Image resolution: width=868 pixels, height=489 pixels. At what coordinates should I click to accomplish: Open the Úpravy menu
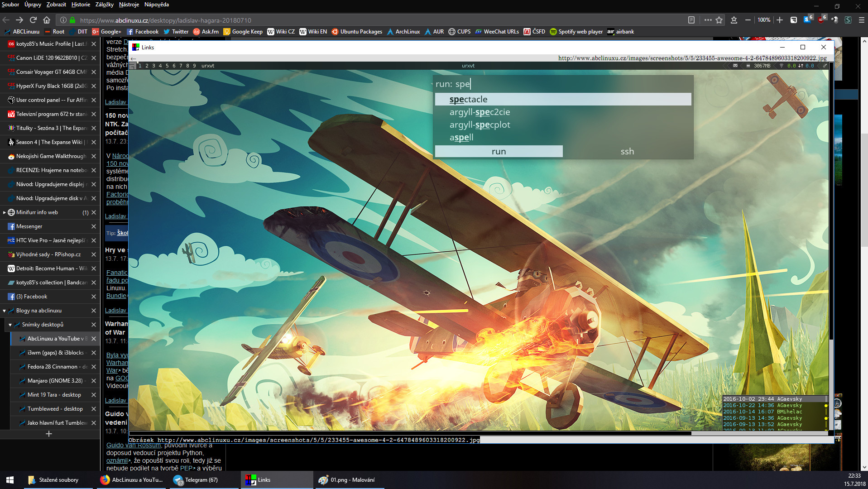coord(33,5)
